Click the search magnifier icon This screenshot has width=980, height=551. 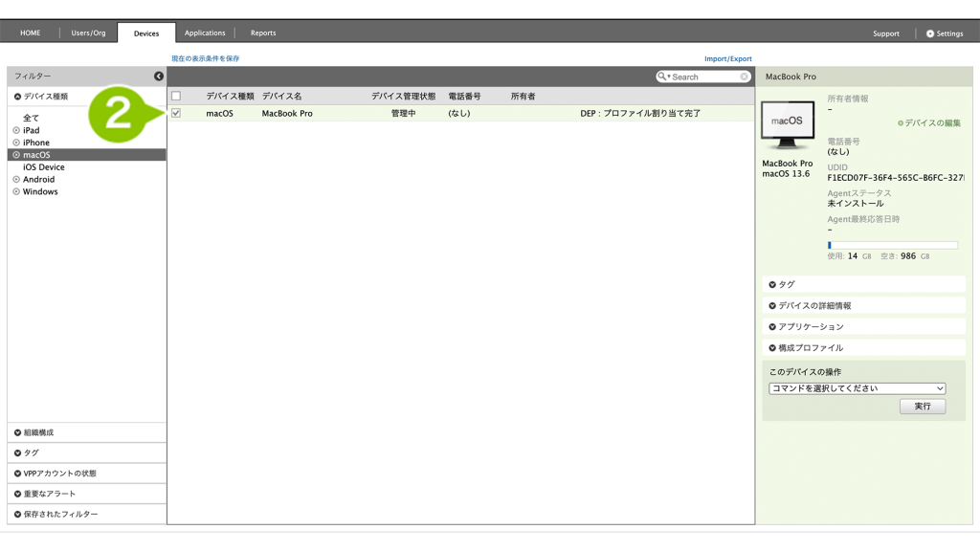662,77
